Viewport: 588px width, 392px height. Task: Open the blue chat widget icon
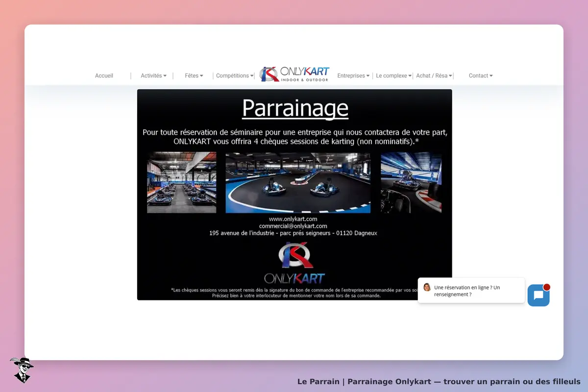coord(539,295)
